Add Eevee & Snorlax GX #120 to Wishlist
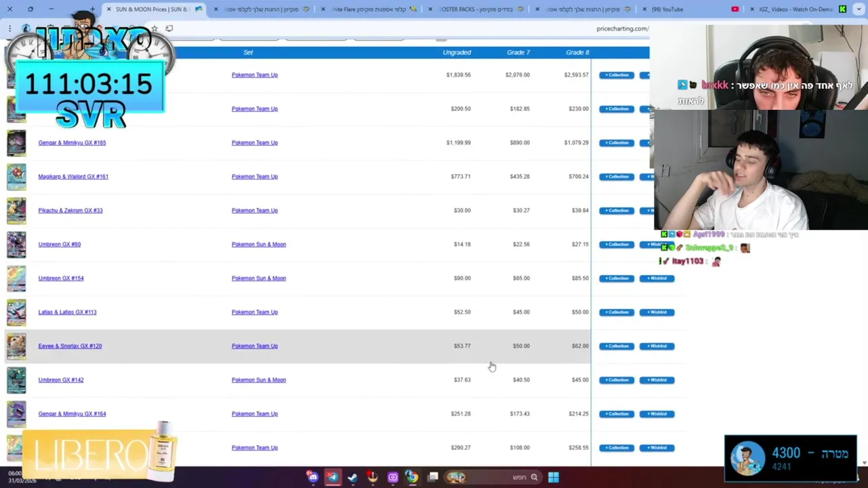Image resolution: width=868 pixels, height=488 pixels. point(656,346)
